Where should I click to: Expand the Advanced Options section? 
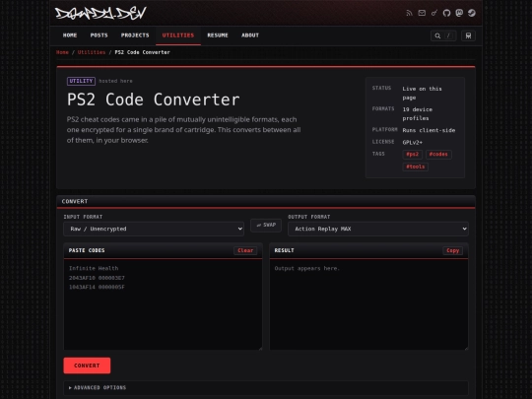click(266, 387)
